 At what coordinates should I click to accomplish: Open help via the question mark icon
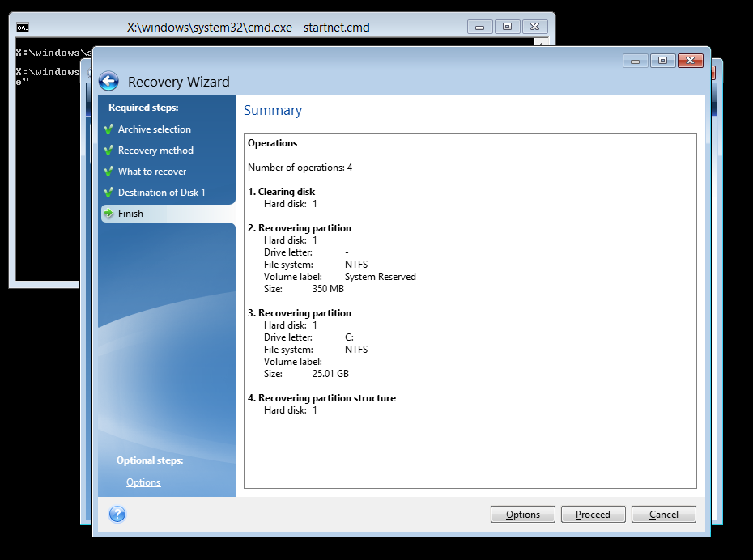click(x=117, y=514)
